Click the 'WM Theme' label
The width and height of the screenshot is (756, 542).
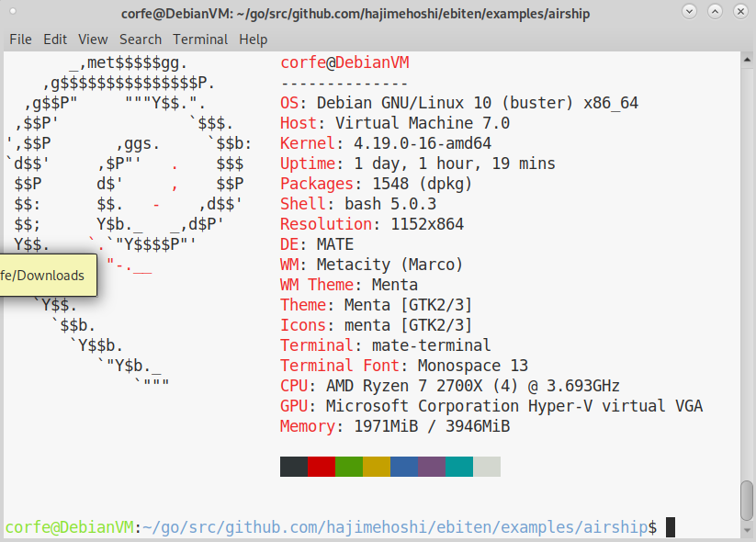pyautogui.click(x=317, y=285)
